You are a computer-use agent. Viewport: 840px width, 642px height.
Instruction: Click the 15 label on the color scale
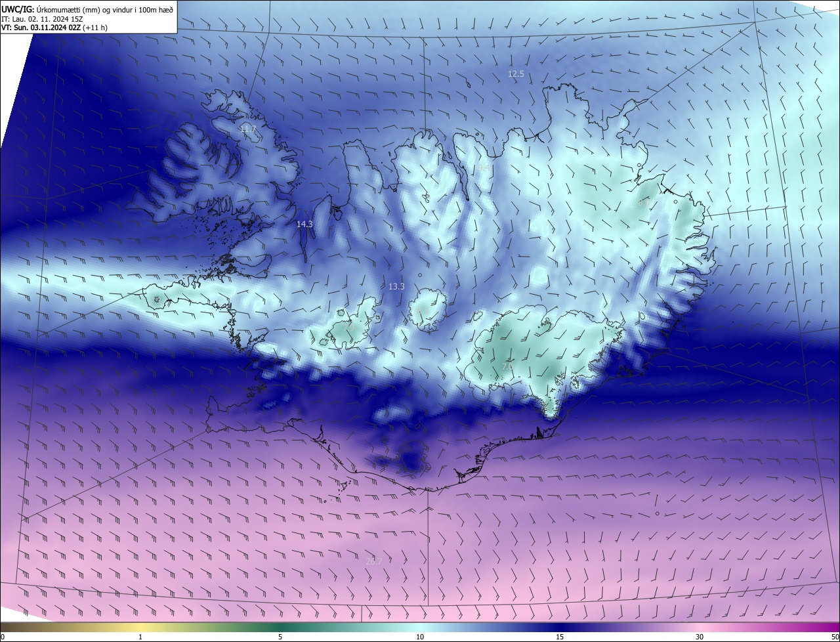560,637
